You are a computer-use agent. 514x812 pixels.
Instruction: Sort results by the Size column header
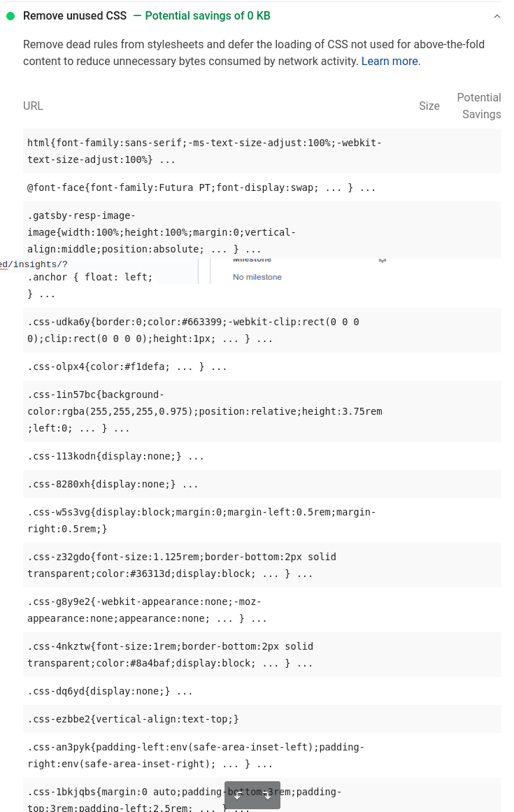click(429, 106)
